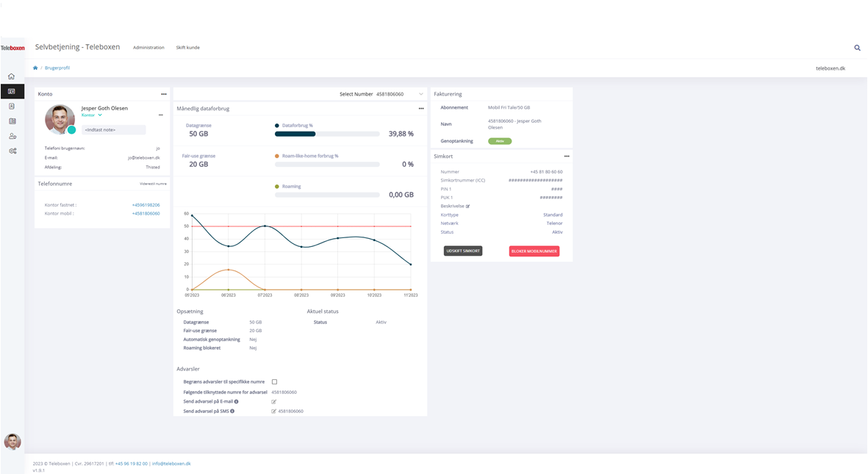
Task: Open the gears settings icon in the sidebar
Action: point(12,151)
